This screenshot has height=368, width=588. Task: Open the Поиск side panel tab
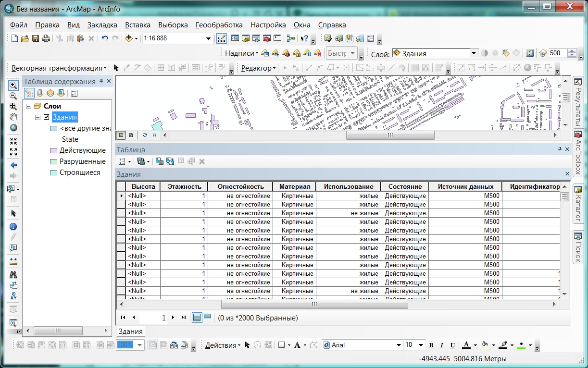point(578,247)
